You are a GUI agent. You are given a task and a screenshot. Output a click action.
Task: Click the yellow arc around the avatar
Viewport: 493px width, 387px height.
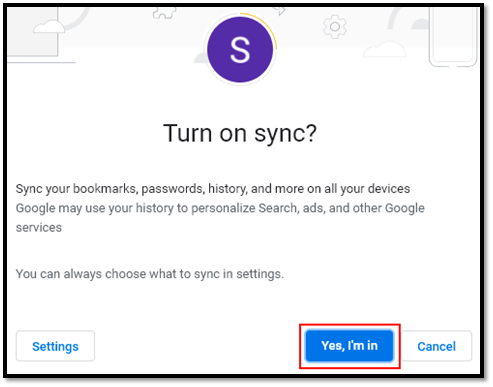pos(263,28)
